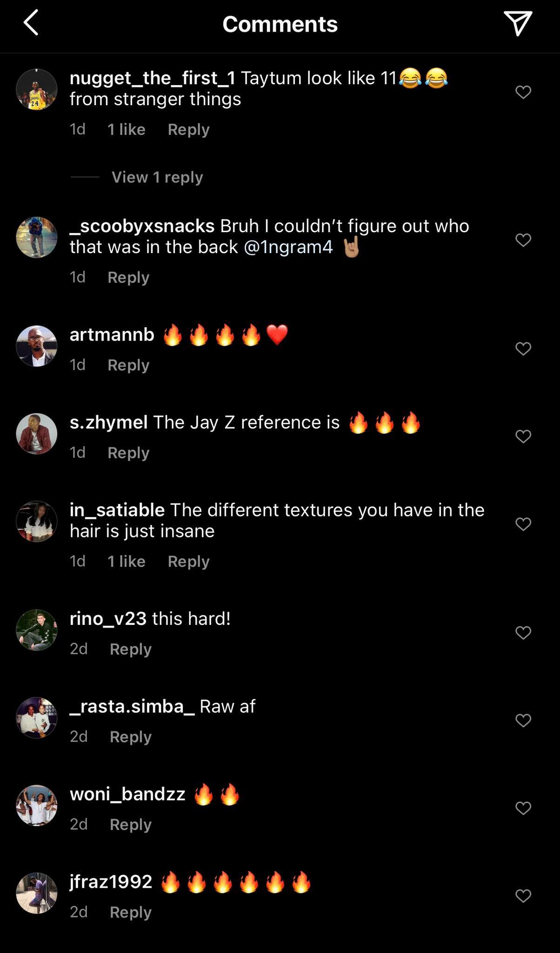Go back using the top-left arrow
The width and height of the screenshot is (560, 953).
click(x=31, y=23)
